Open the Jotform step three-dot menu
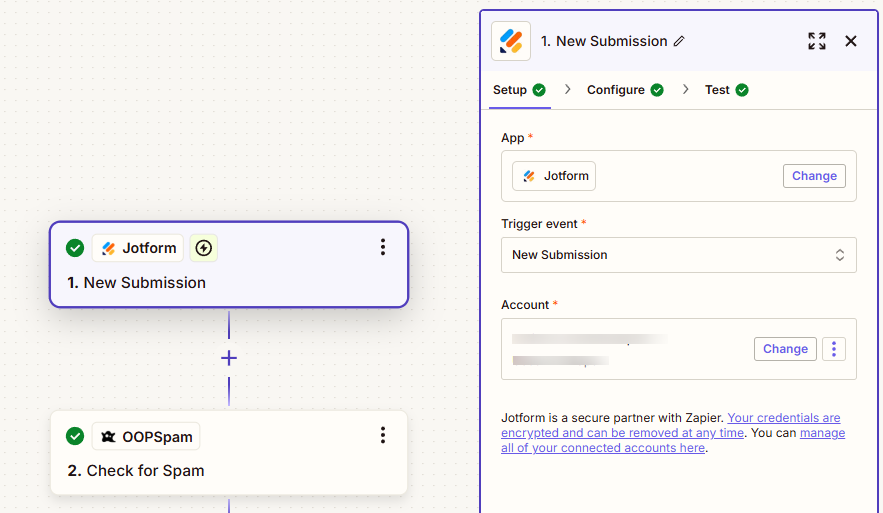 click(383, 247)
